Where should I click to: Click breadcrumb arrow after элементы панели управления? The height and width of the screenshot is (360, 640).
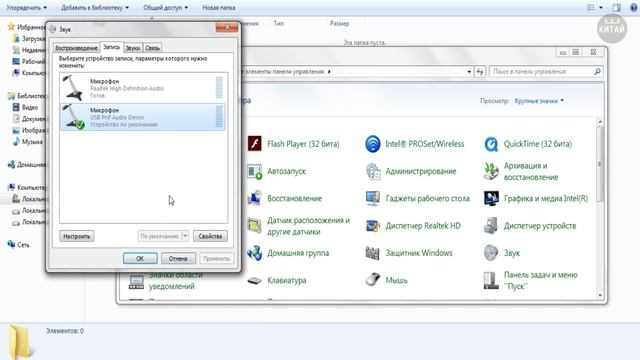[329, 71]
